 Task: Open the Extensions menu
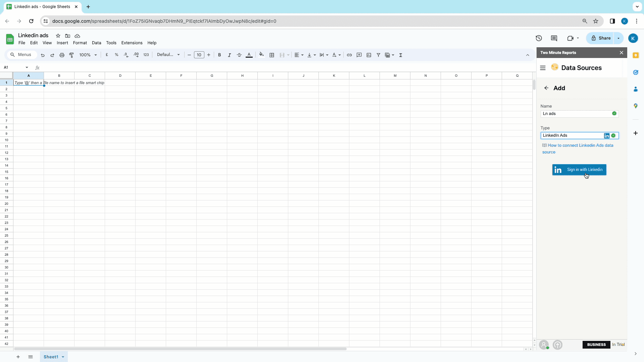(132, 43)
